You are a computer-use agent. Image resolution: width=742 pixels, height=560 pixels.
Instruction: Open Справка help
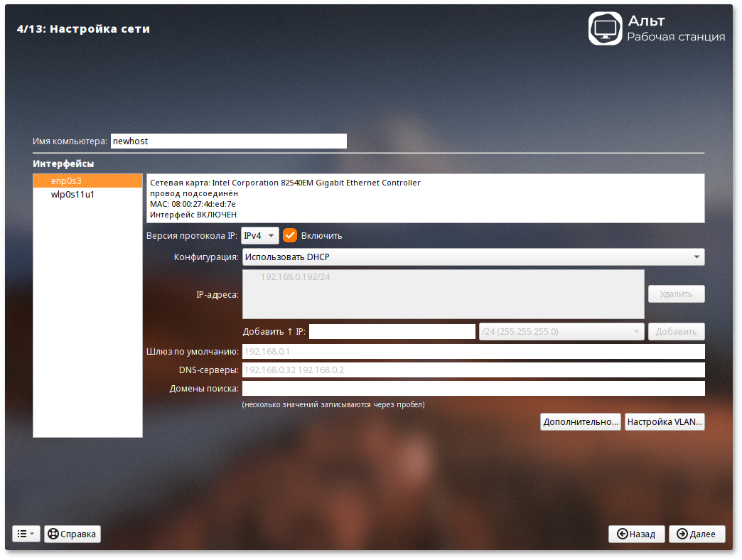point(72,534)
